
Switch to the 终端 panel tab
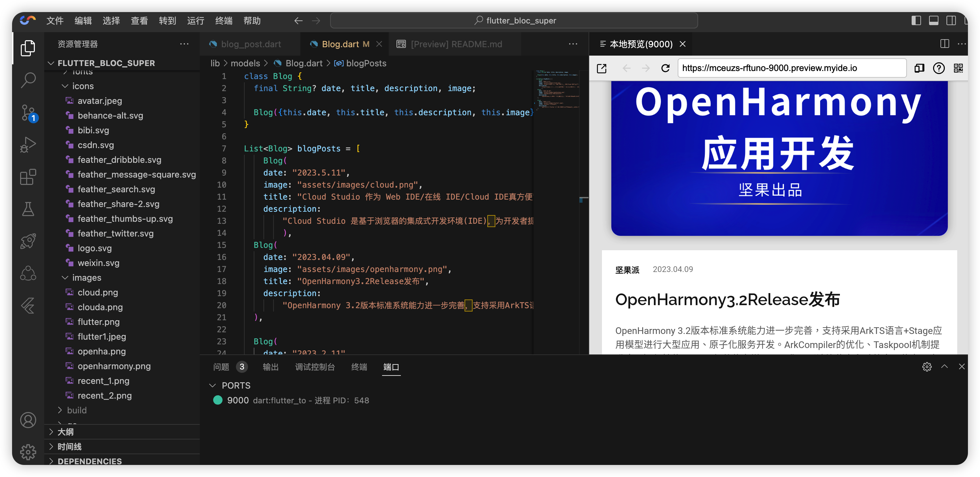click(359, 367)
